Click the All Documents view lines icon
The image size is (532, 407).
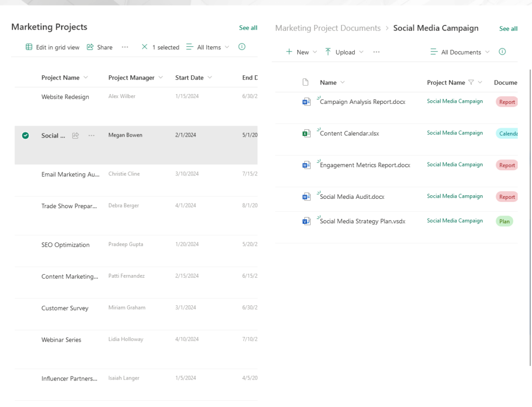coord(434,51)
